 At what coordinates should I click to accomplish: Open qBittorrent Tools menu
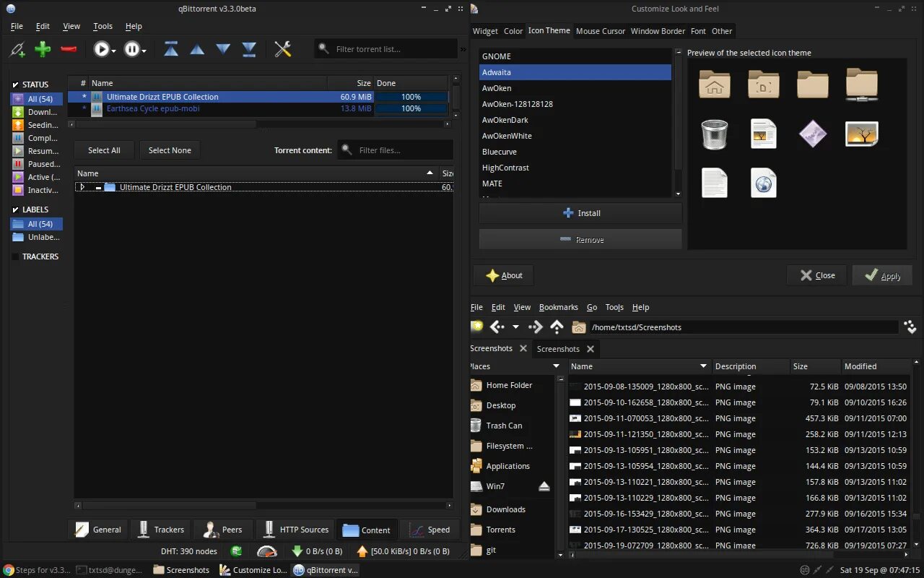(x=103, y=26)
